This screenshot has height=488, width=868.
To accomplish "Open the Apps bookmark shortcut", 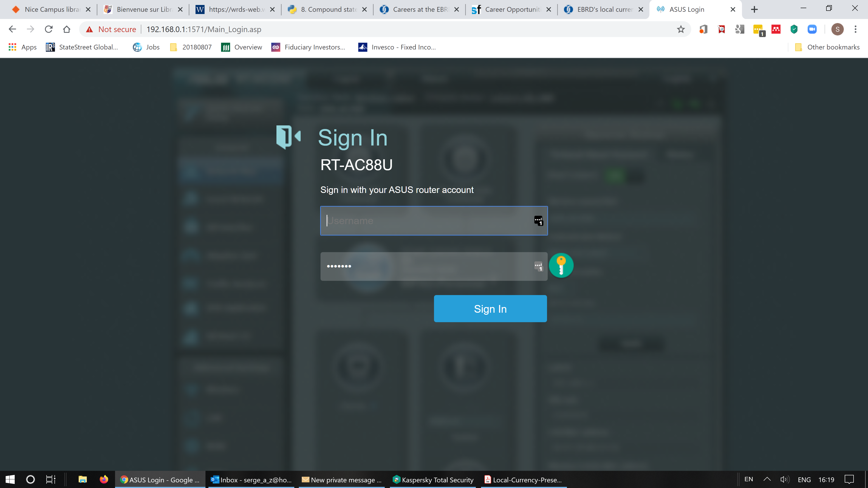I will coord(23,47).
